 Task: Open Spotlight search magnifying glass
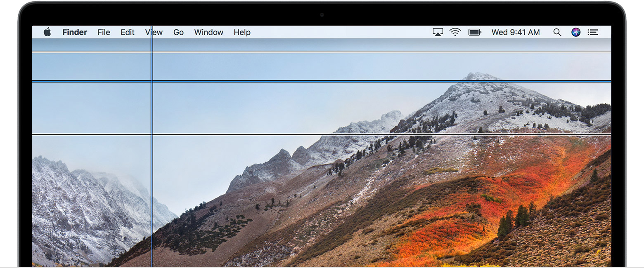(x=557, y=32)
